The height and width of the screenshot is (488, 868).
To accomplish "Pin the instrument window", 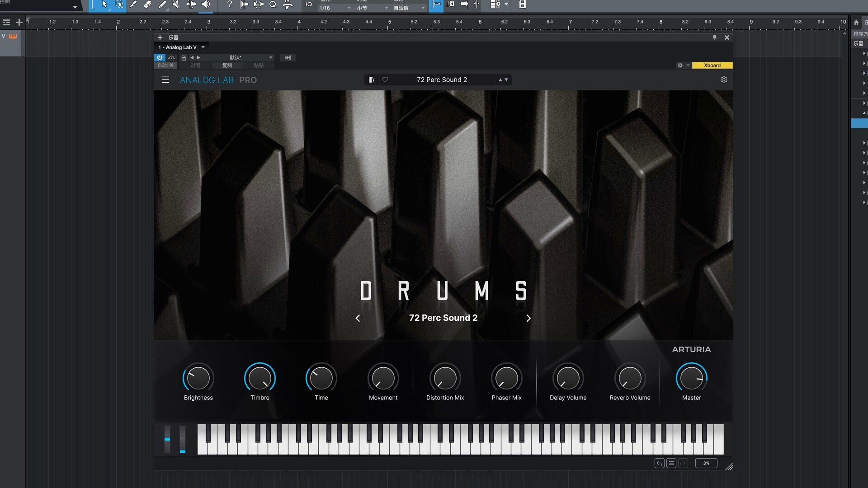I will [715, 38].
